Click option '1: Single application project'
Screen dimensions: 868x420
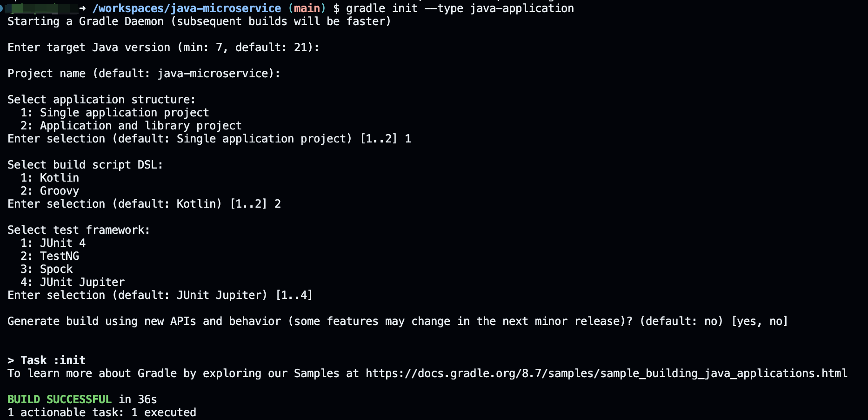click(115, 113)
